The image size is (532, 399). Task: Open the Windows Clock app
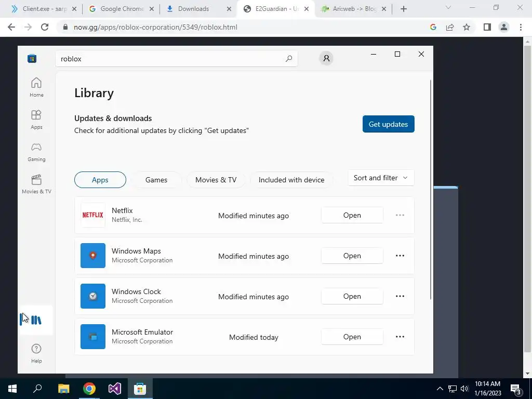(x=352, y=296)
